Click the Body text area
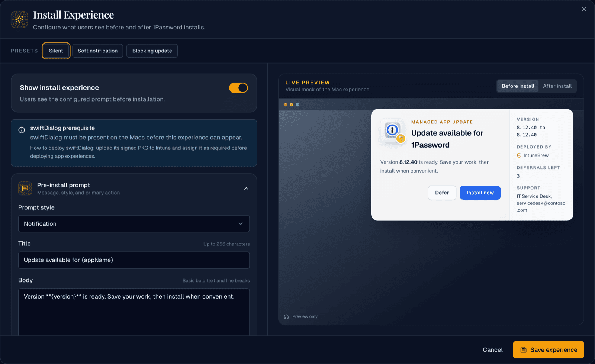Image resolution: width=595 pixels, height=364 pixels. (x=134, y=312)
